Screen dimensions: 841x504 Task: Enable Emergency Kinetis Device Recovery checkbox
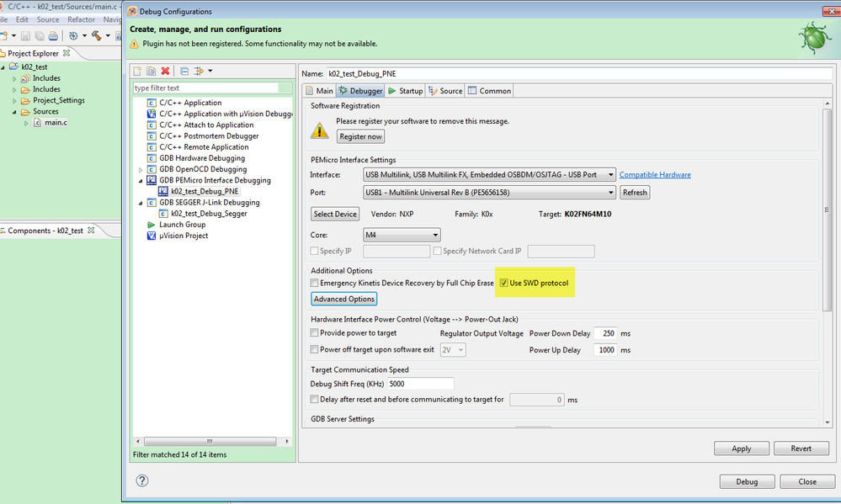tap(314, 283)
